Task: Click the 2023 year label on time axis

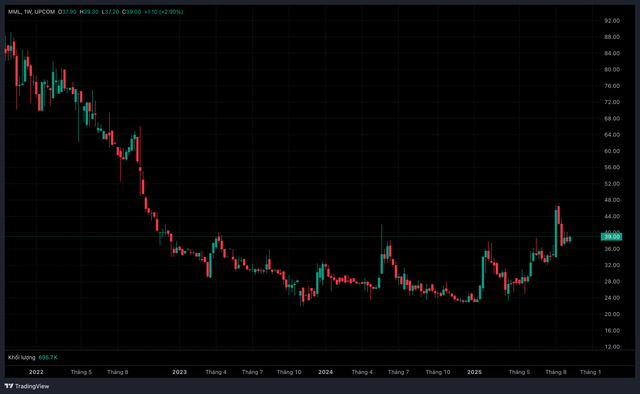Action: 180,372
